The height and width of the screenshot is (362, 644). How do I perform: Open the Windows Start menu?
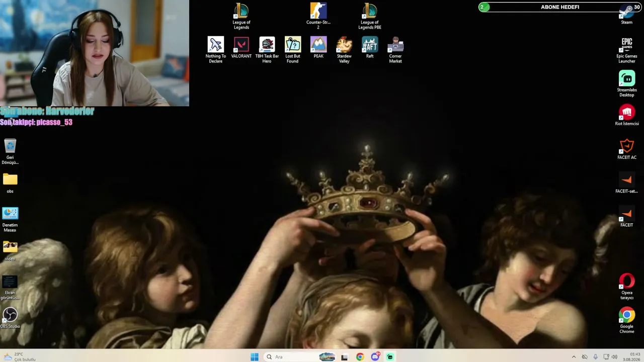pos(255,357)
